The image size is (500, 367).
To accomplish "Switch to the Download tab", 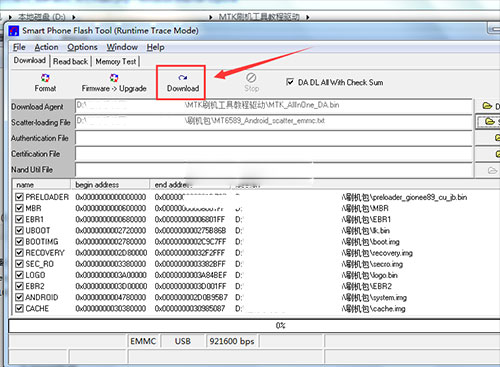I will click(x=30, y=61).
